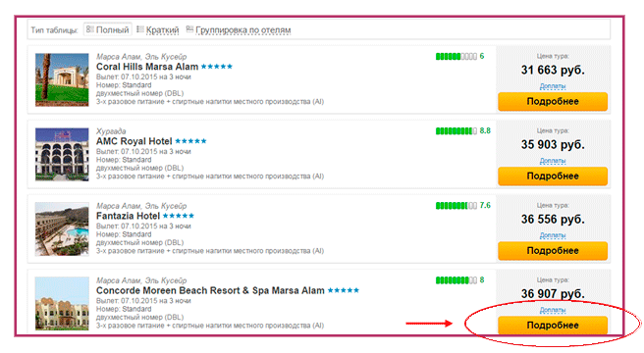Viewport: 644px width, 353px height.
Task: Click the rating bar showing 8.8
Action: tap(456, 131)
